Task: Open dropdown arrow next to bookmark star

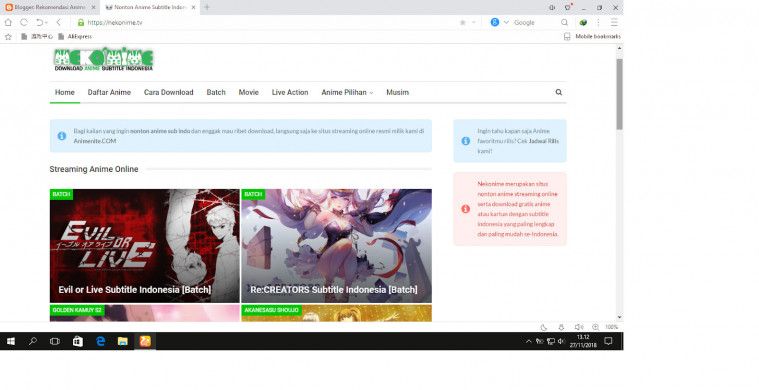Action: 473,22
